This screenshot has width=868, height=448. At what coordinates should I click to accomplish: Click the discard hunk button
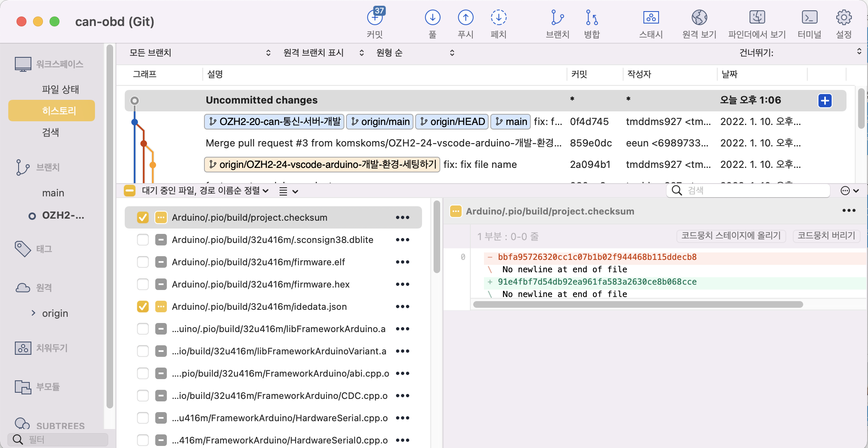click(x=826, y=236)
